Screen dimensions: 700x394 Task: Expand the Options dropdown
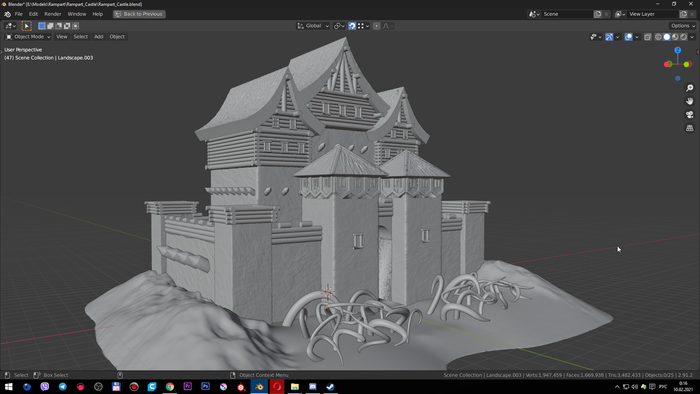[683, 26]
